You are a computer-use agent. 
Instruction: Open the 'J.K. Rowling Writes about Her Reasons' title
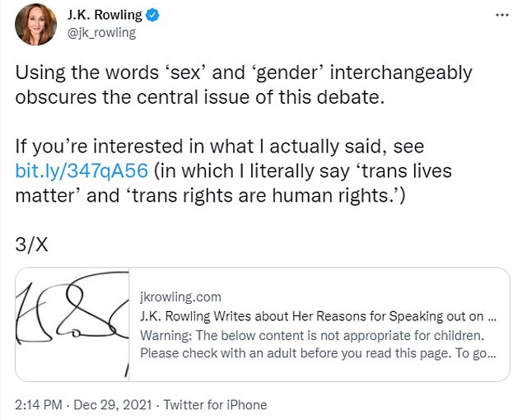click(317, 316)
